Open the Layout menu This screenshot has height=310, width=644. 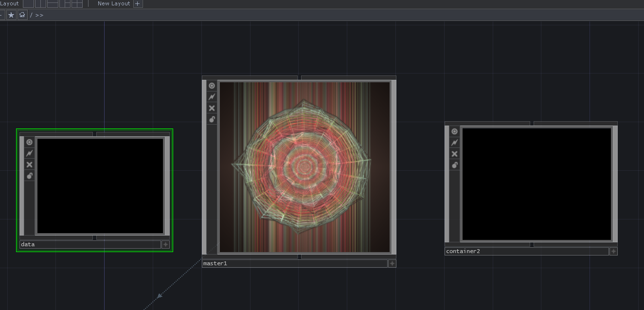9,3
